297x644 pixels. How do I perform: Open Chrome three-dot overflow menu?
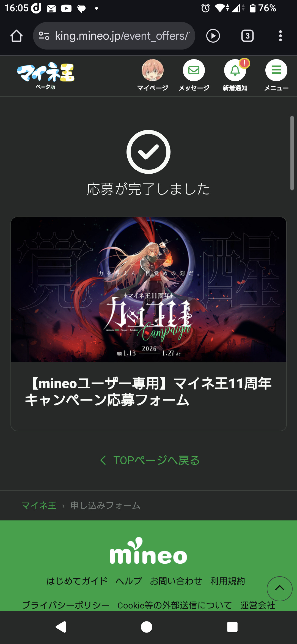tap(280, 36)
